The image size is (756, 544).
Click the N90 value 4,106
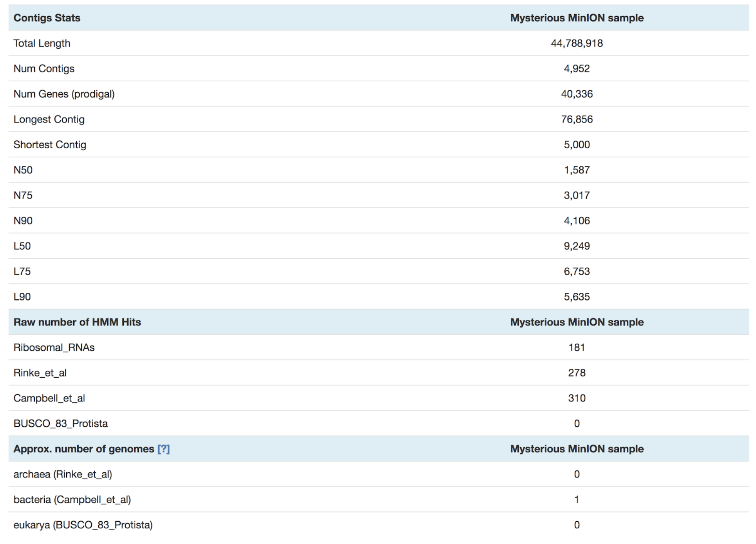pyautogui.click(x=576, y=221)
